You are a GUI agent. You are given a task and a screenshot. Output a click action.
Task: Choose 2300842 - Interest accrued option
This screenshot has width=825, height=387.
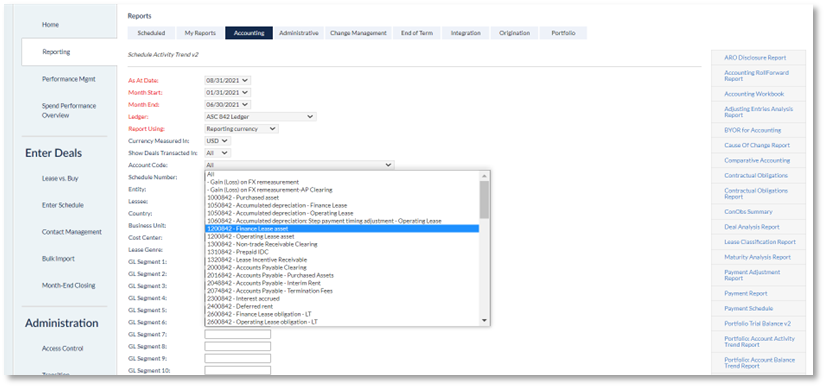coord(342,298)
